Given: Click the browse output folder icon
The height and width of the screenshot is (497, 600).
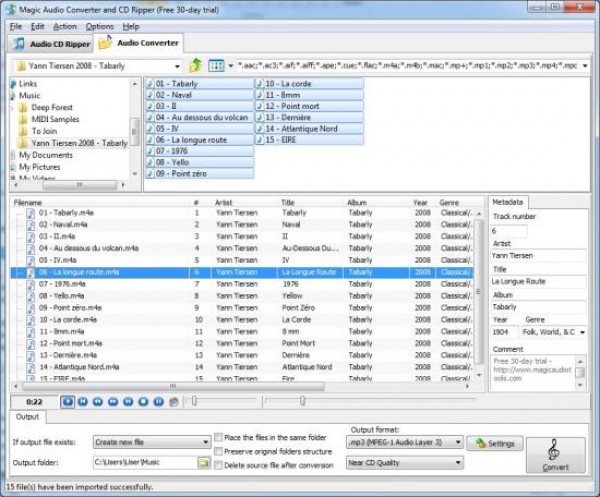Looking at the screenshot, I should pos(204,463).
